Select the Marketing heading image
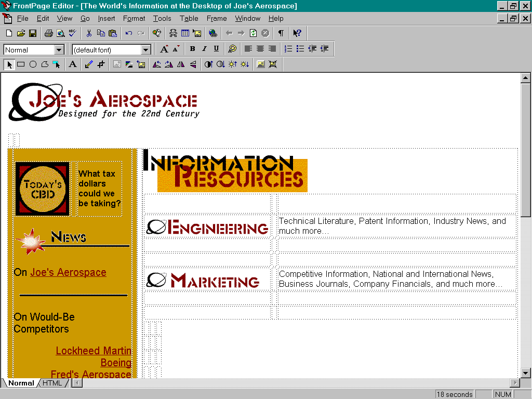This screenshot has width=532, height=399. pyautogui.click(x=203, y=280)
